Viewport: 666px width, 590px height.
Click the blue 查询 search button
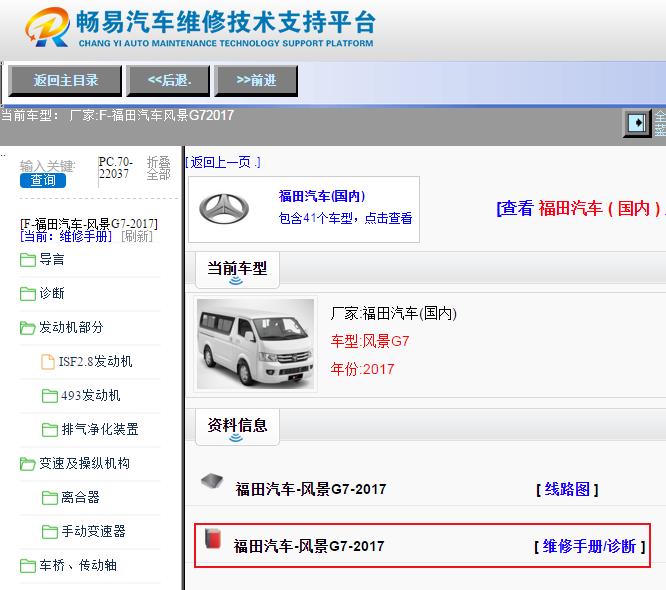tap(43, 180)
